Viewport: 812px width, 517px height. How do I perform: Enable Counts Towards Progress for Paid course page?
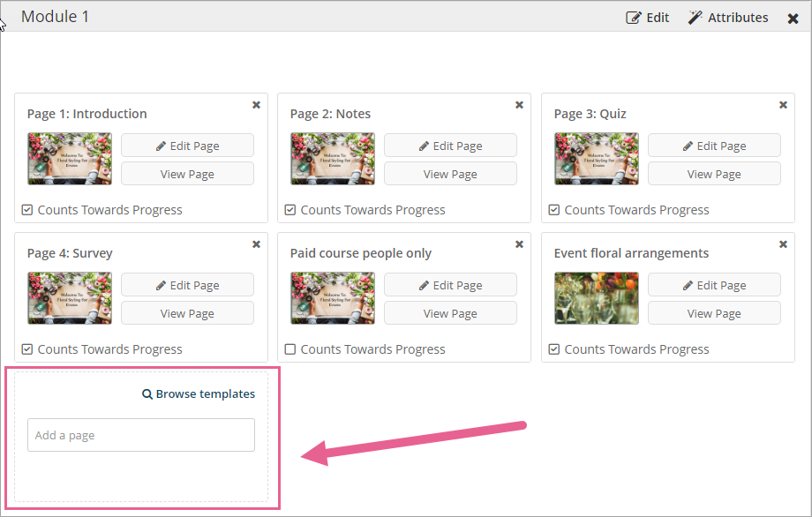point(289,349)
